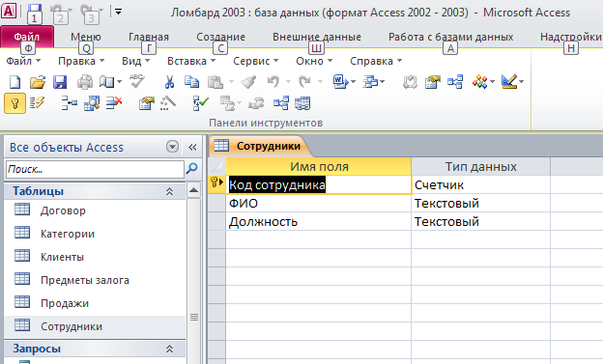Click the New blank document icon
This screenshot has width=603, height=364.
(x=15, y=82)
